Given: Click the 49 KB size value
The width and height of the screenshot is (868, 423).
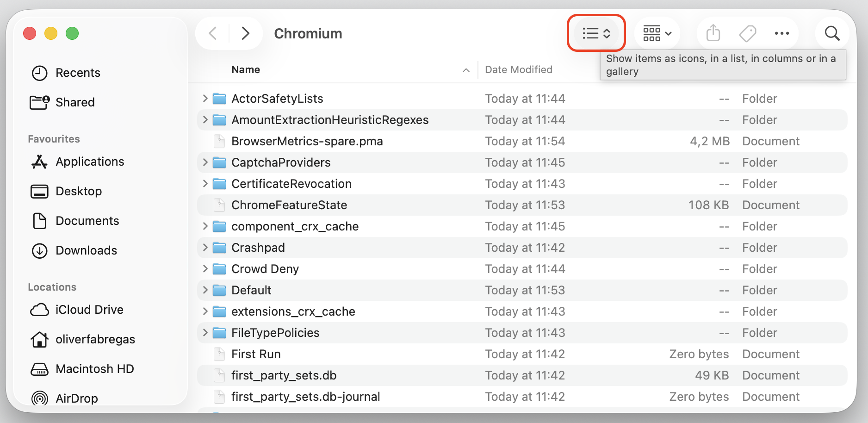Looking at the screenshot, I should (712, 375).
